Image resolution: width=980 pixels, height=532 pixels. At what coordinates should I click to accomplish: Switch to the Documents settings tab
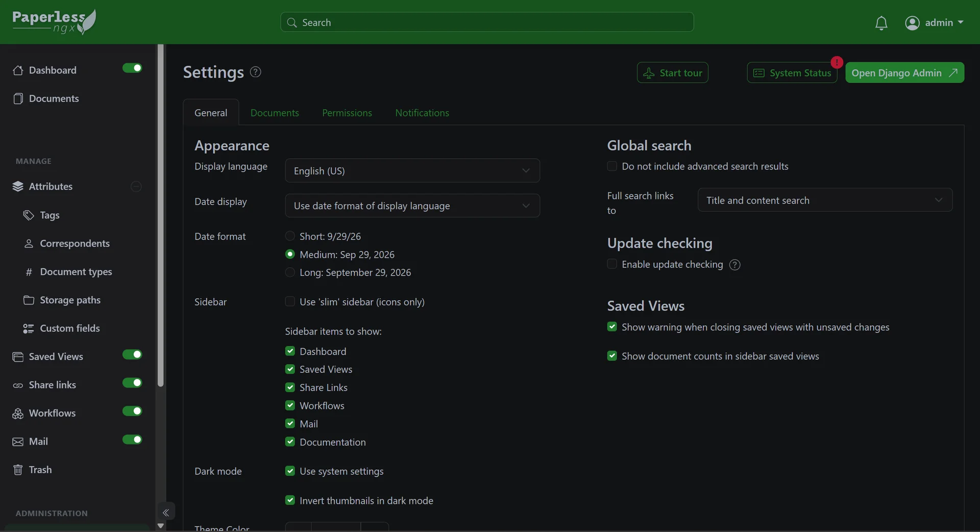(x=275, y=113)
